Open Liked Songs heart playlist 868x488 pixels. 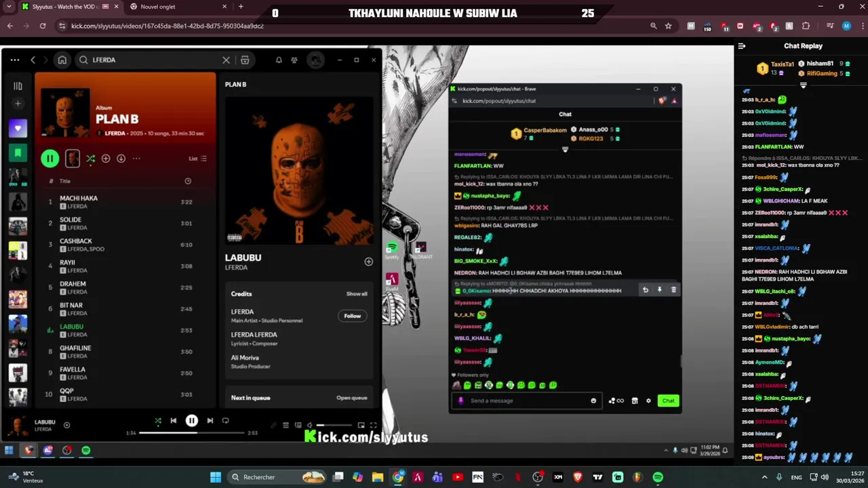click(18, 129)
